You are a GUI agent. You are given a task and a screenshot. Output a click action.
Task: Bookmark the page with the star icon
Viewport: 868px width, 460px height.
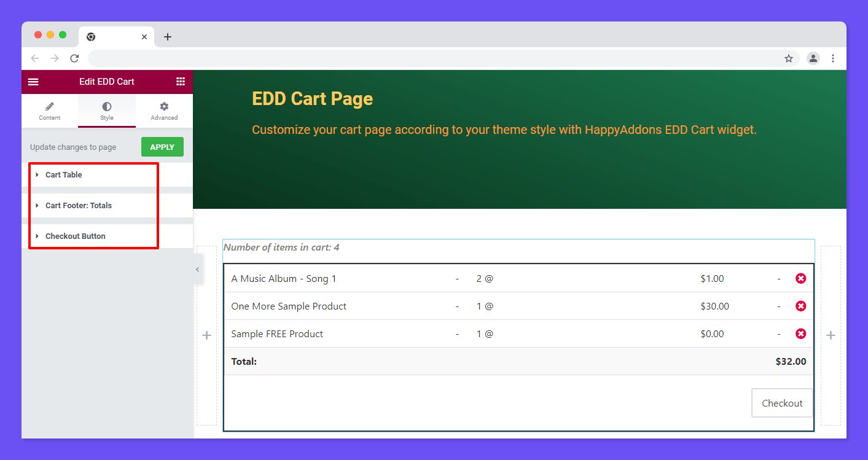[788, 58]
